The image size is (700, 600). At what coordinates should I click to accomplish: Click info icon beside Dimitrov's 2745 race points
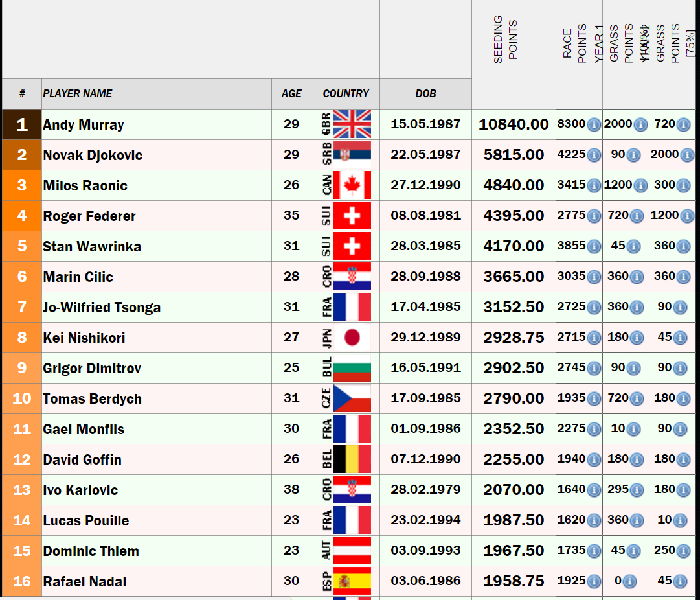[593, 368]
